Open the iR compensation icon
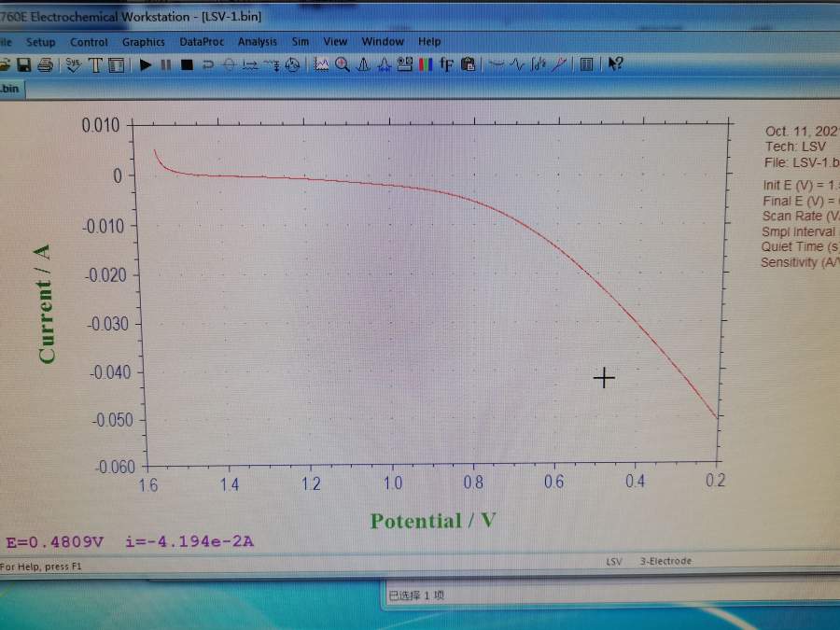 [x=249, y=65]
